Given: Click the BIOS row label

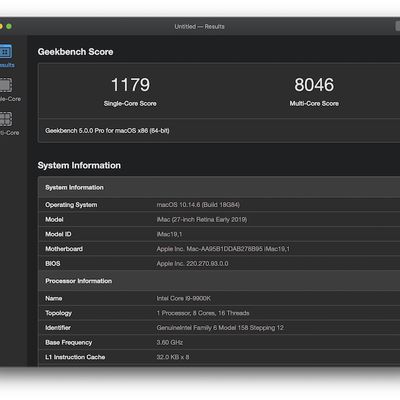Looking at the screenshot, I should click(x=53, y=263).
